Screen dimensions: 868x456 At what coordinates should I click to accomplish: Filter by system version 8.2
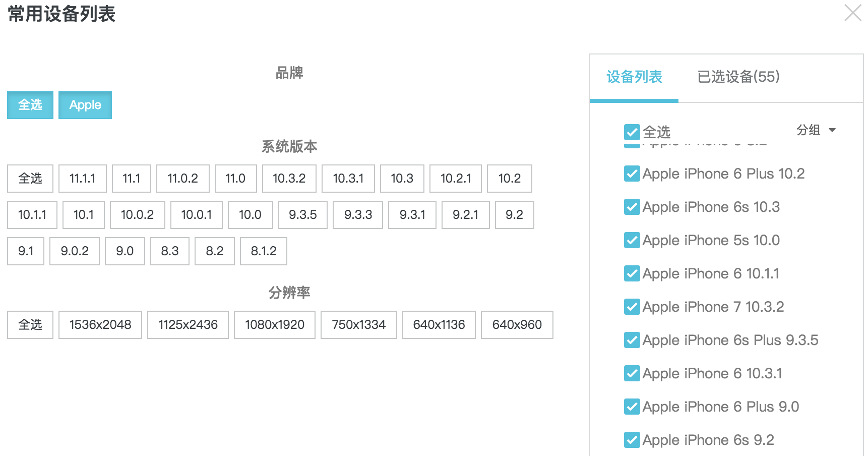(x=215, y=251)
